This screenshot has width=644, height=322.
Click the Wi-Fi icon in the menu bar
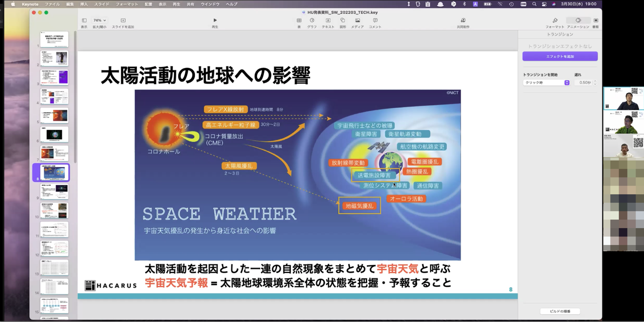pyautogui.click(x=500, y=4)
